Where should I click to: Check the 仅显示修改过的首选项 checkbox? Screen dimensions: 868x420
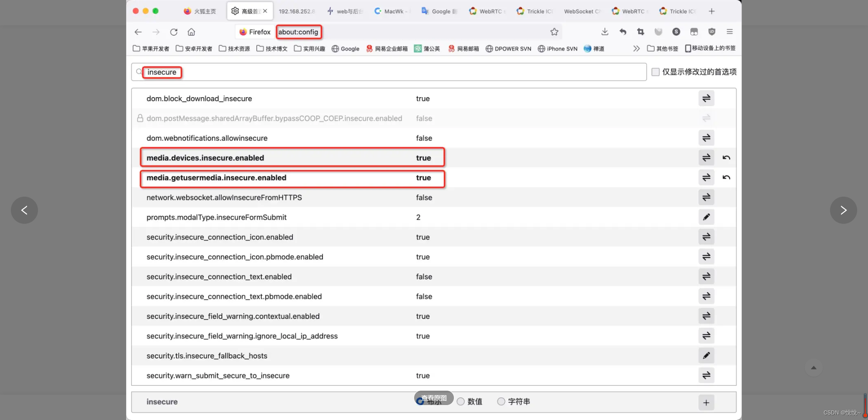tap(655, 71)
